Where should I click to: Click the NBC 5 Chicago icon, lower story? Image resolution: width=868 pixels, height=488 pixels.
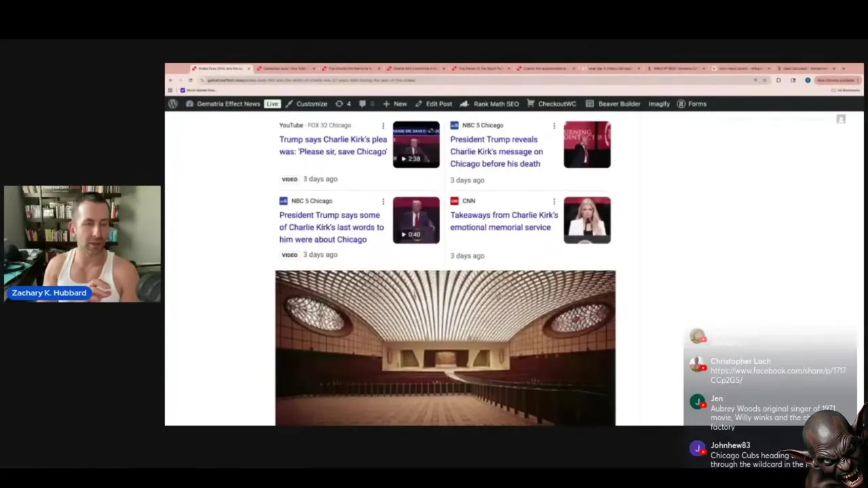pos(283,201)
